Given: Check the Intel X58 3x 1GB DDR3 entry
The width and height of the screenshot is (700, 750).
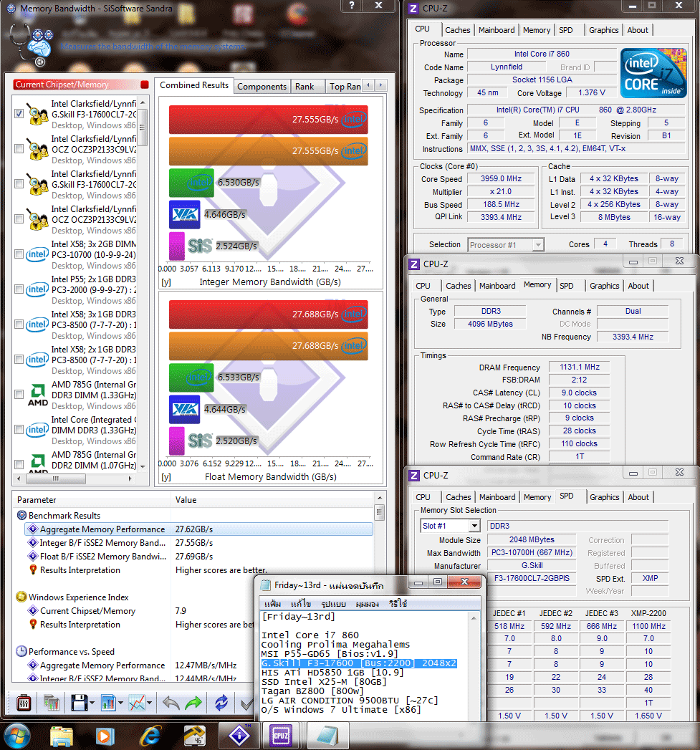Looking at the screenshot, I should pyautogui.click(x=19, y=324).
